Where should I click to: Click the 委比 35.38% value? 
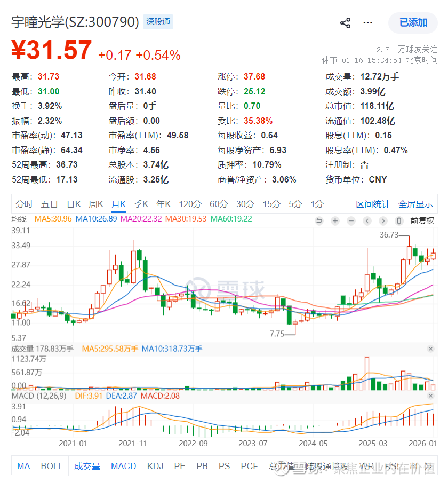click(x=258, y=121)
